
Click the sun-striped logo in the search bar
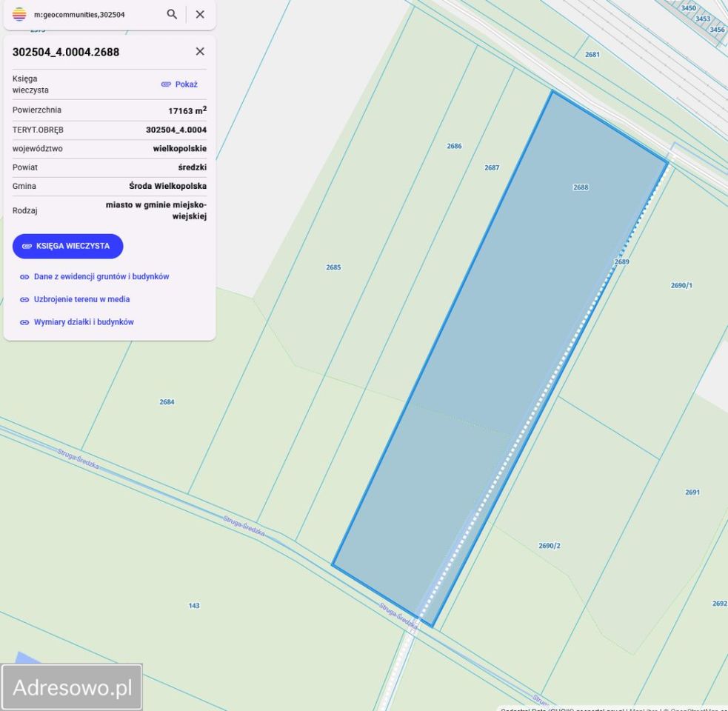pos(21,14)
